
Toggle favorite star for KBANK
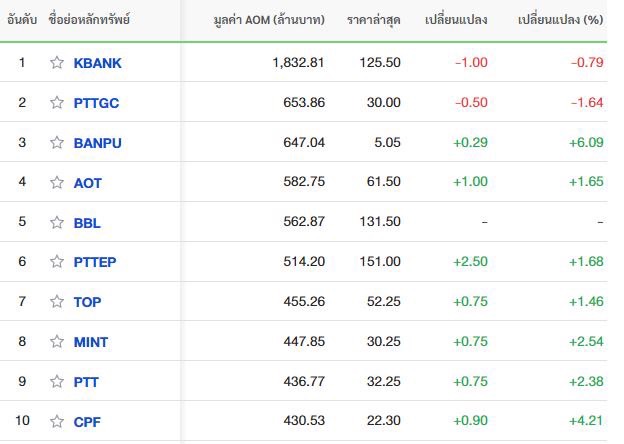coord(57,62)
